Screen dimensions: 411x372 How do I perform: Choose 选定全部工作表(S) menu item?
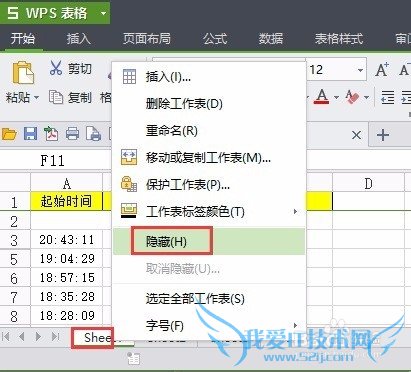209,299
